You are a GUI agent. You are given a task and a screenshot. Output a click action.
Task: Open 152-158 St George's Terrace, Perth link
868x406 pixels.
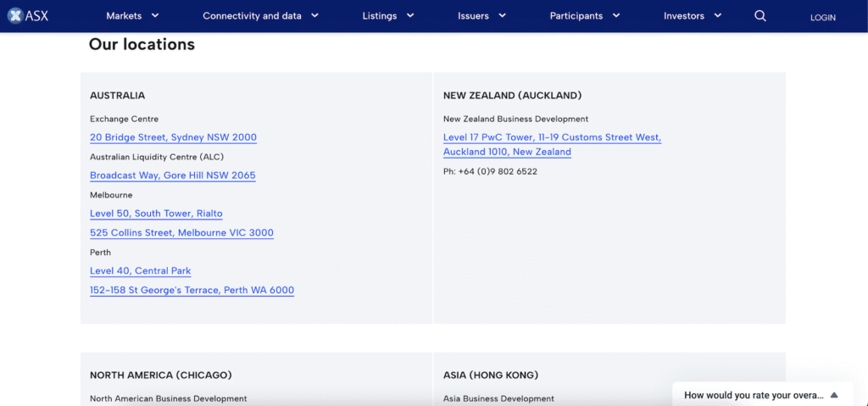pyautogui.click(x=192, y=290)
